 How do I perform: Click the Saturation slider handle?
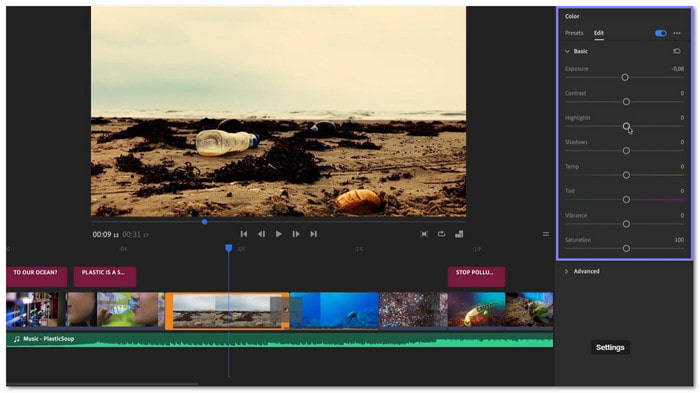pos(626,248)
